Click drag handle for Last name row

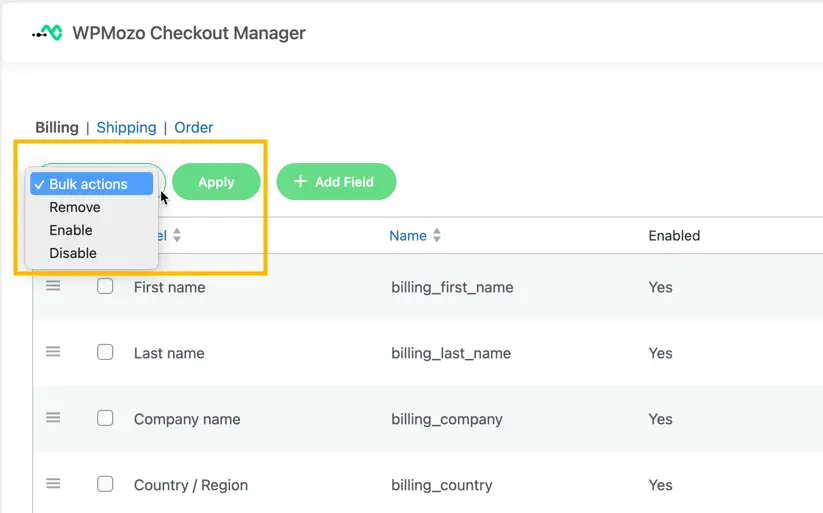pos(54,352)
